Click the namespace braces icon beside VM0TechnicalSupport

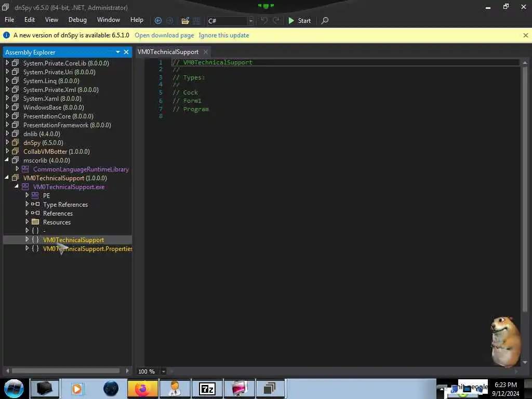35,240
